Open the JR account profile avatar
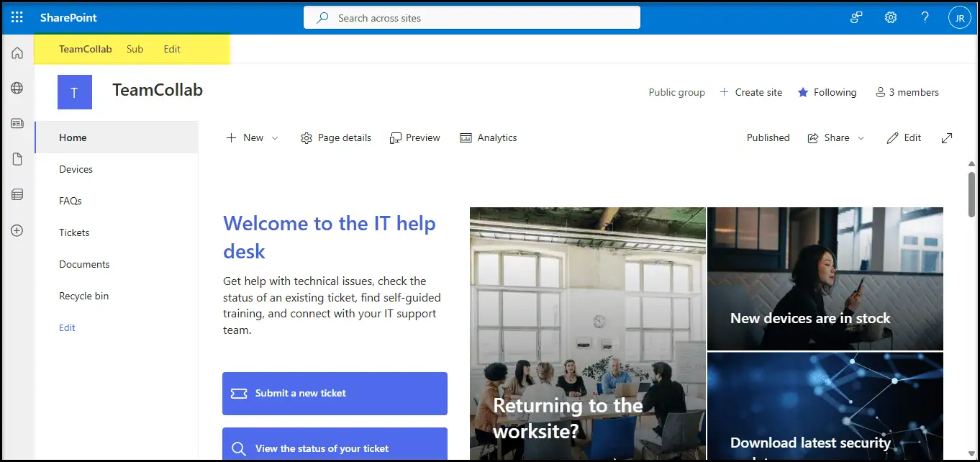 pos(960,18)
